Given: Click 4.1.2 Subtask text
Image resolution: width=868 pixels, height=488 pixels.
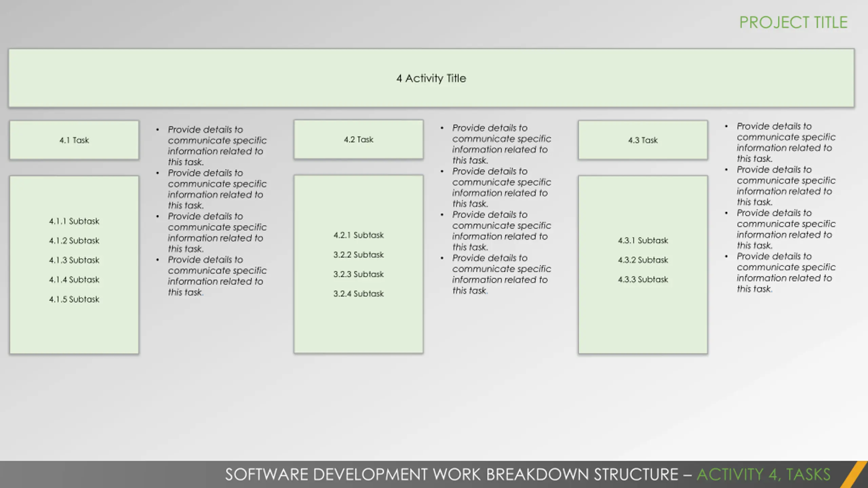Looking at the screenshot, I should coord(74,241).
